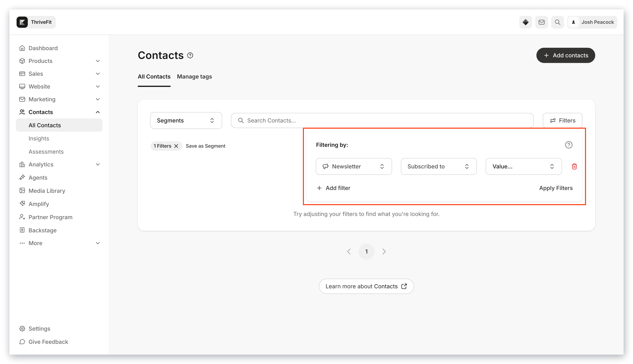Switch to the All Contacts tab

(154, 77)
